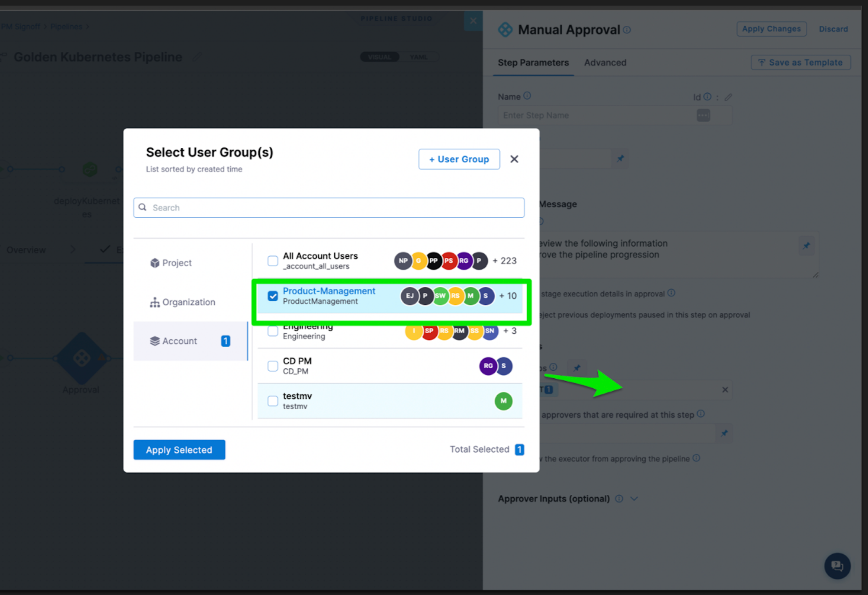868x595 pixels.
Task: Open the chat support bubble icon
Action: [x=837, y=566]
